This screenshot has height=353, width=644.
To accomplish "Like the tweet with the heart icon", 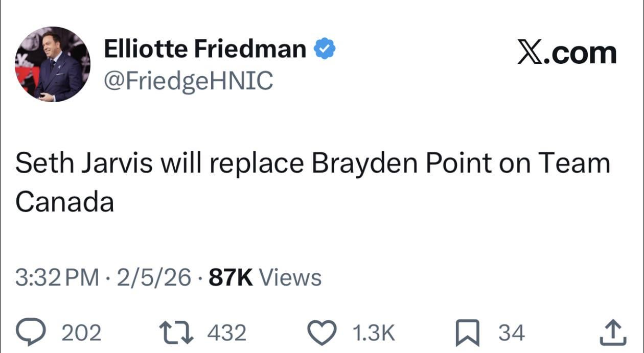I will (323, 333).
